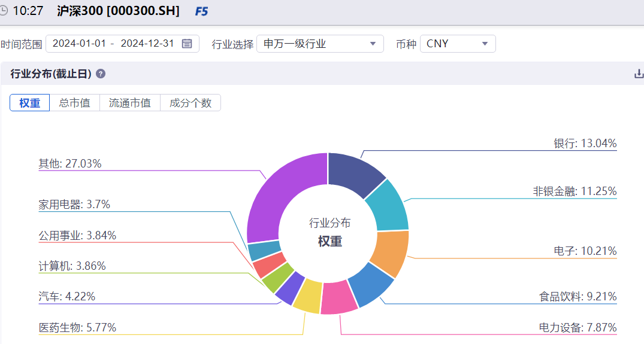Open the calendar date picker icon
The height and width of the screenshot is (344, 644).
[x=187, y=44]
